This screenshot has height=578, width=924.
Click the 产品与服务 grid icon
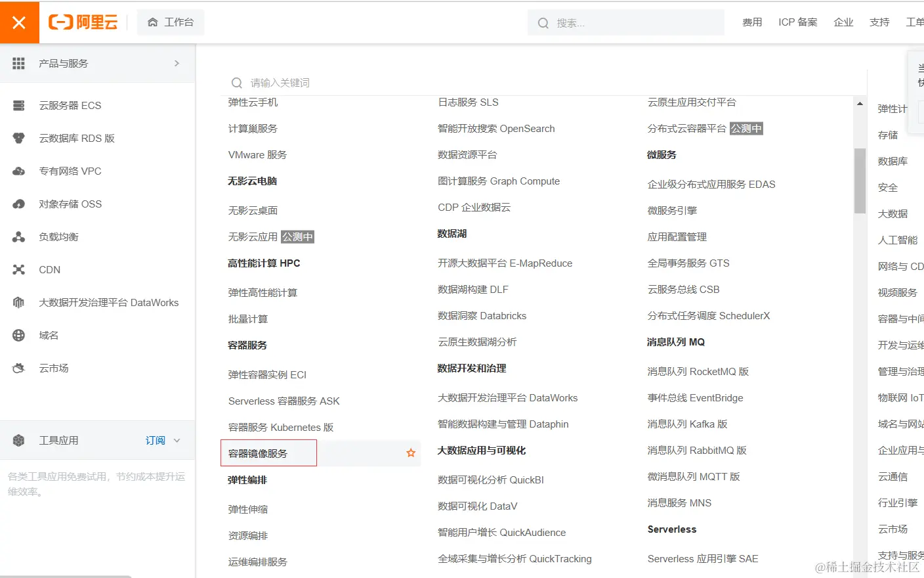[18, 63]
